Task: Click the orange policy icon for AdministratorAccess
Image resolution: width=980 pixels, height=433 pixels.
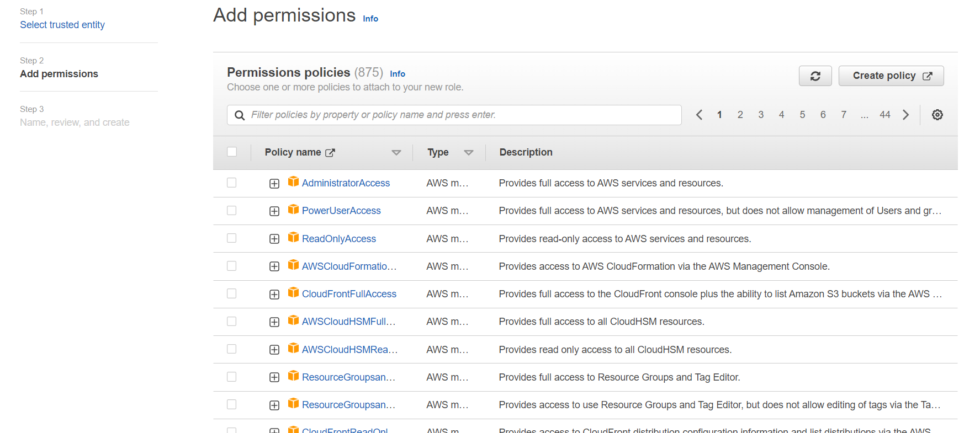Action: 293,181
